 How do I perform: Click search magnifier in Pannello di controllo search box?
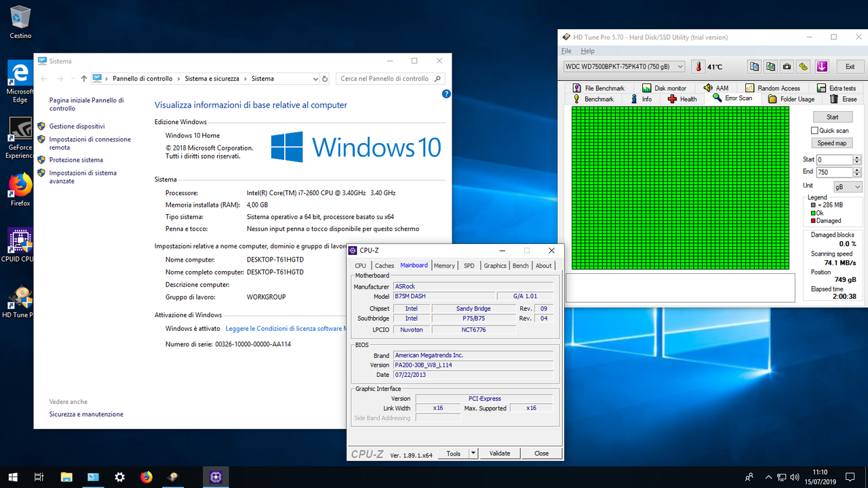[x=438, y=79]
